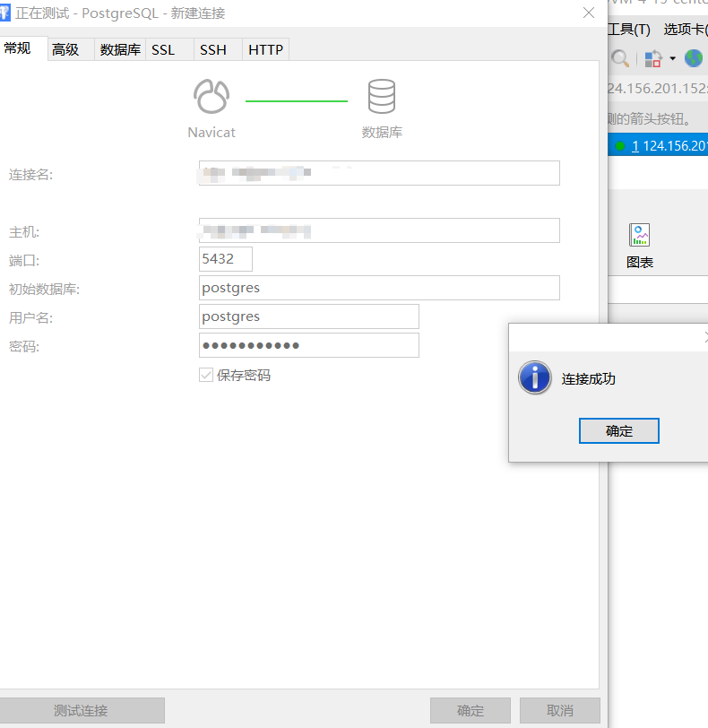Click the Navicat logo icon
This screenshot has height=728, width=708.
click(x=212, y=97)
